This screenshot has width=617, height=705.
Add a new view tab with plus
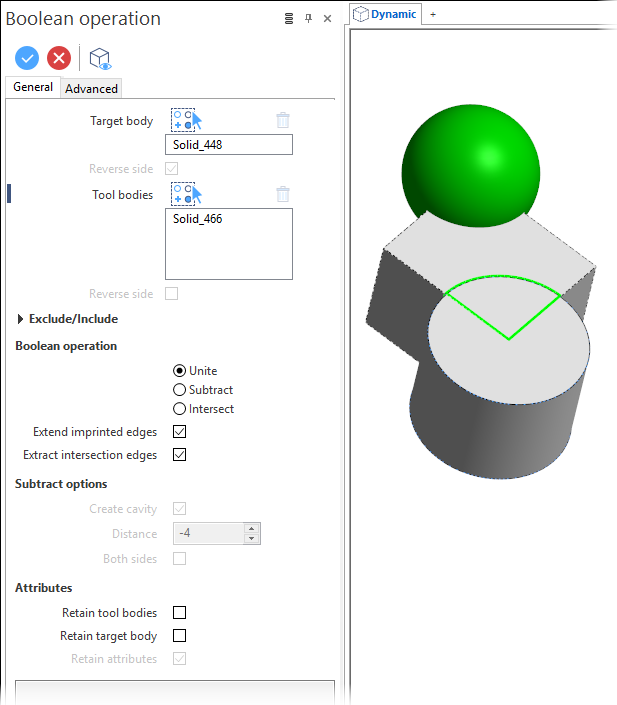(433, 14)
